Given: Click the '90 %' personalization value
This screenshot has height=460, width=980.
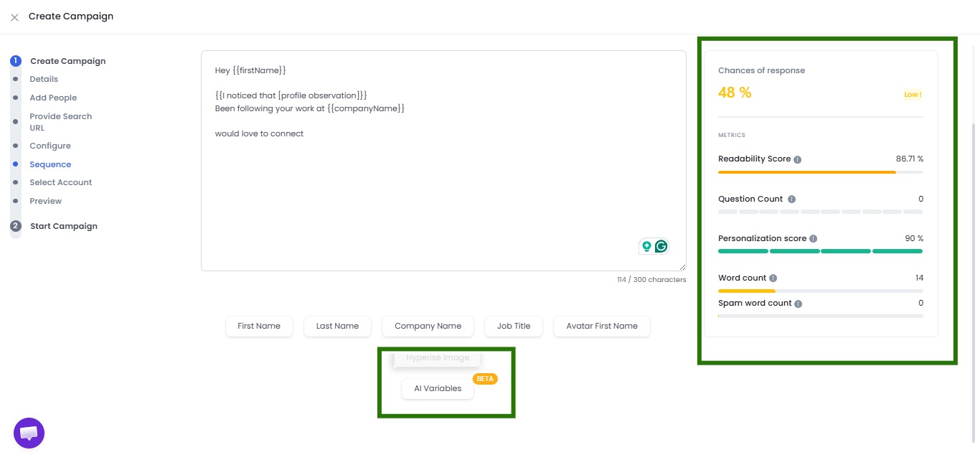Looking at the screenshot, I should click(914, 238).
